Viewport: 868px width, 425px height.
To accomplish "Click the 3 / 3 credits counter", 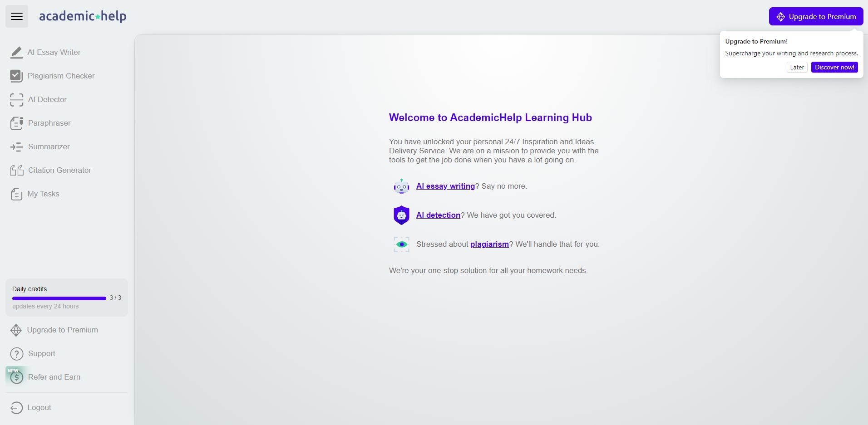I will point(115,298).
